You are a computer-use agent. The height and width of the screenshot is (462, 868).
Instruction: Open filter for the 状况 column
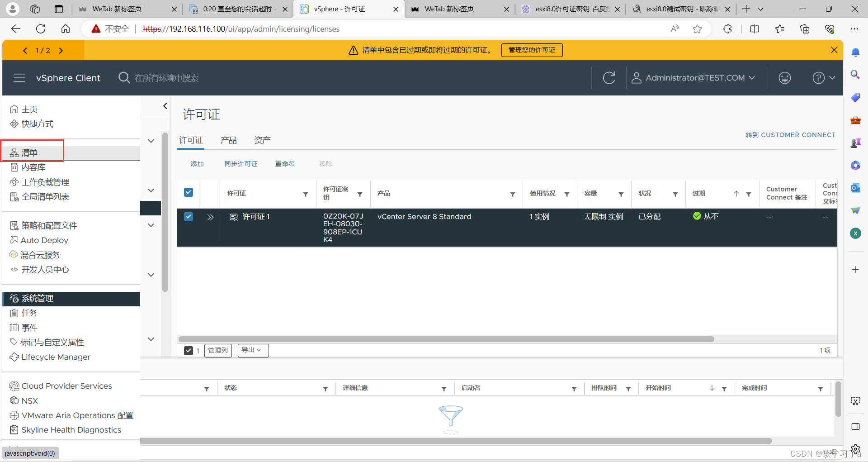coord(675,194)
